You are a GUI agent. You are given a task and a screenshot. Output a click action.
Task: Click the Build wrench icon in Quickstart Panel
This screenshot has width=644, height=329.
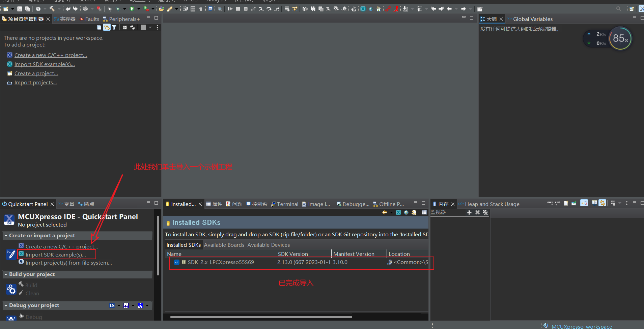[x=21, y=285]
